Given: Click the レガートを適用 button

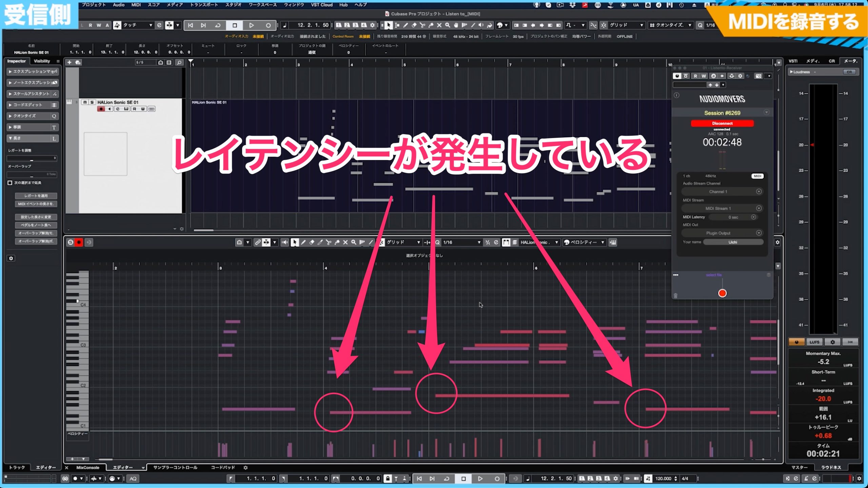Looking at the screenshot, I should 36,196.
